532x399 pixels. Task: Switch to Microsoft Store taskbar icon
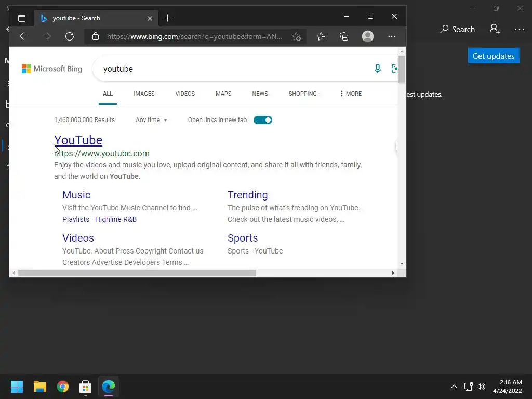pos(86,387)
